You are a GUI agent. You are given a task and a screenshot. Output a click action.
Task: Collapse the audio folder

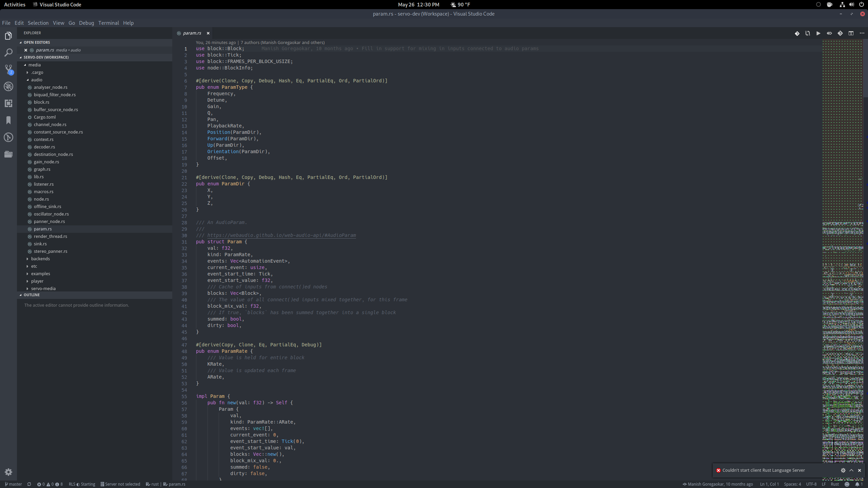click(37, 80)
